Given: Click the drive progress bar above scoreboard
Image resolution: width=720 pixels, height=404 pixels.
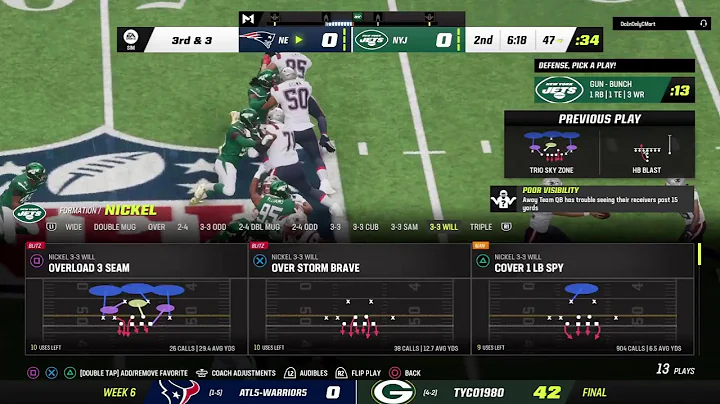Looking at the screenshot, I should tap(352, 19).
